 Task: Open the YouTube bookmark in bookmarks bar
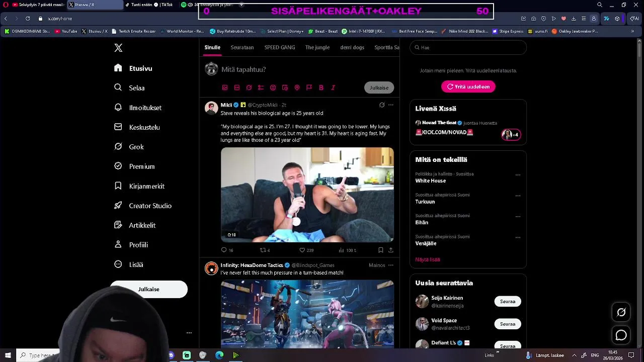click(66, 31)
